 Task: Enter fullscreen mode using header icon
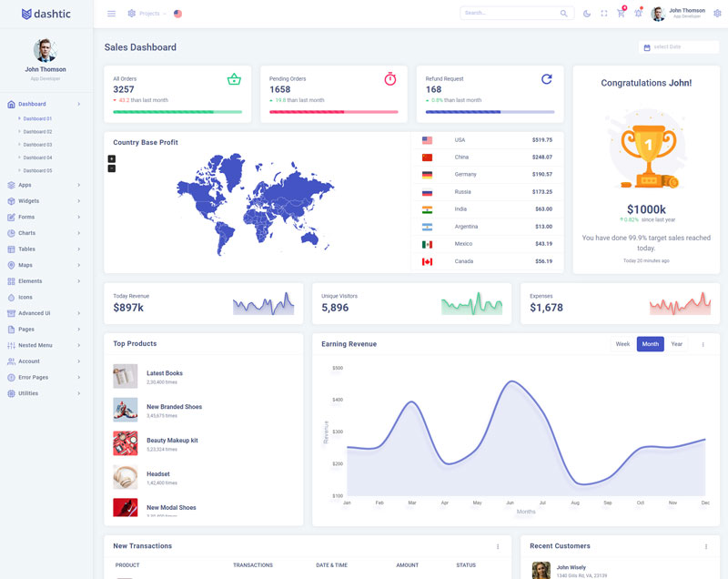604,14
